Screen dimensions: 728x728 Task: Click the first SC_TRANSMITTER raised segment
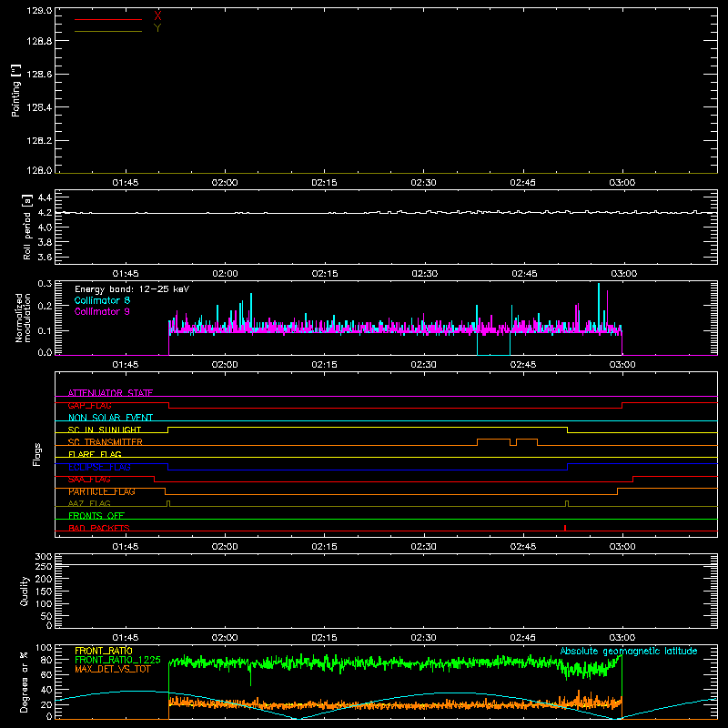point(493,440)
